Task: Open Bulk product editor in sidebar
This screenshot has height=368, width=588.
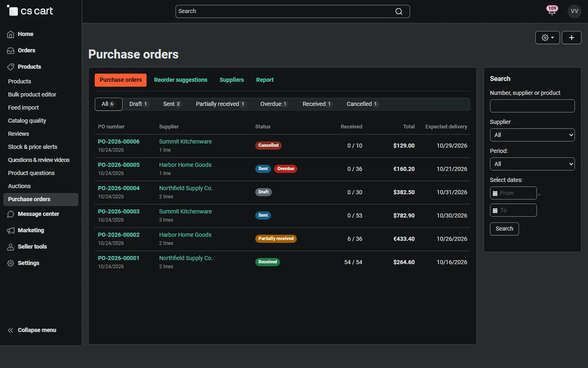Action: click(x=32, y=94)
